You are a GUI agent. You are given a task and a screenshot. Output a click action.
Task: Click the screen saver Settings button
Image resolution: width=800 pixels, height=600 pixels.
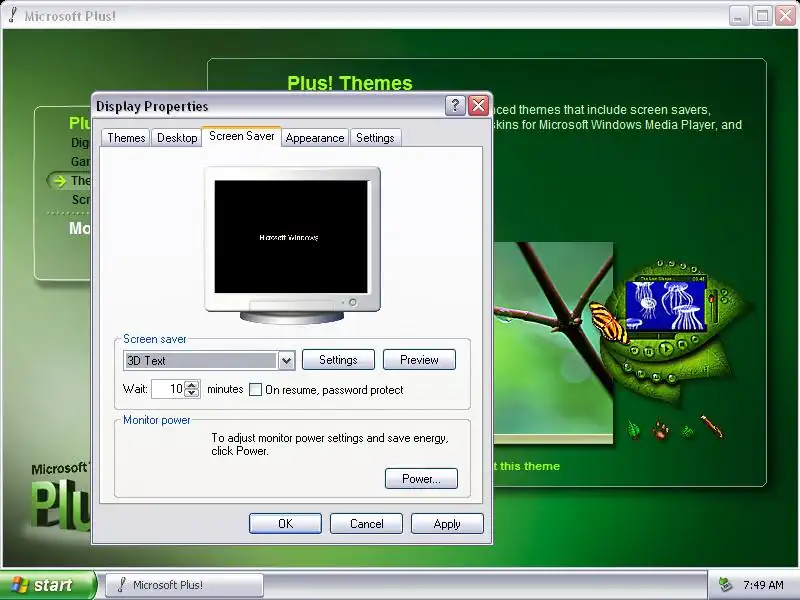338,360
